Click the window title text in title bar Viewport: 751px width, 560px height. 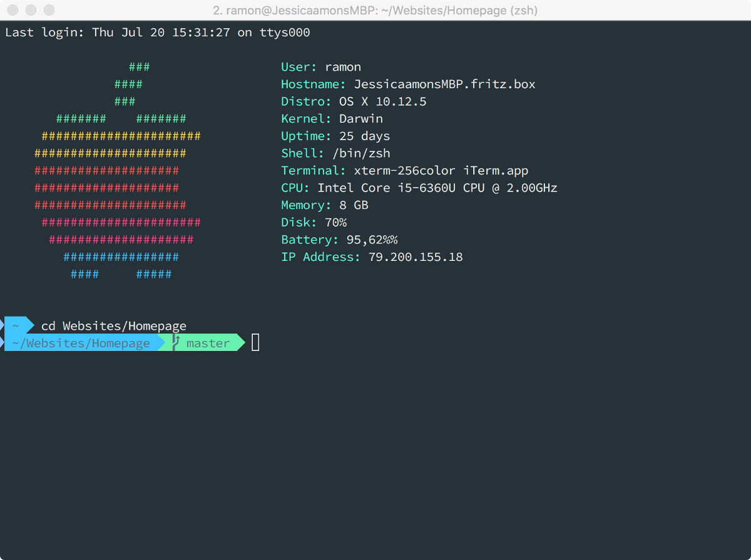[x=374, y=11]
